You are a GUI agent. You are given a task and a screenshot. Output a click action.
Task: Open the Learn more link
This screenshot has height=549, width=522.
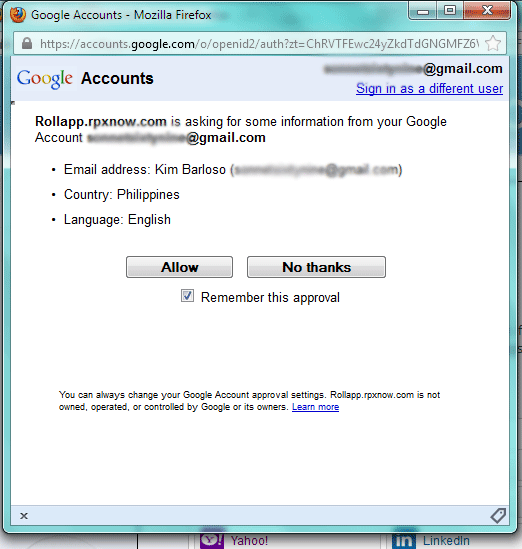pos(315,407)
